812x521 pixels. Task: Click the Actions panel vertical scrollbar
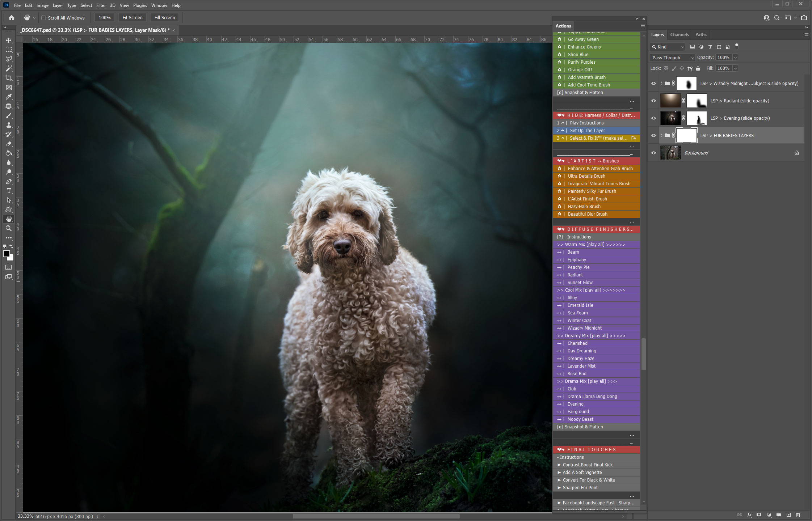click(x=643, y=354)
